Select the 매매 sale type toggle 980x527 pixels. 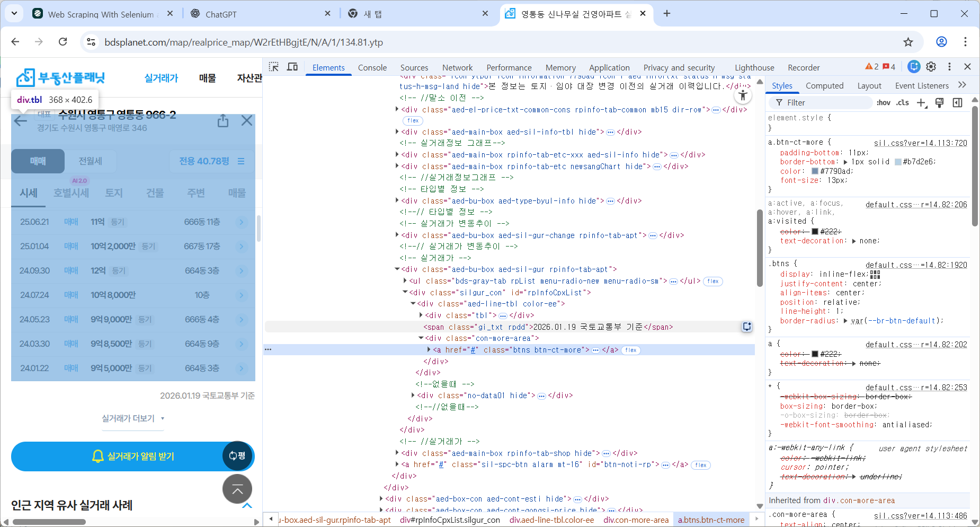pos(38,161)
